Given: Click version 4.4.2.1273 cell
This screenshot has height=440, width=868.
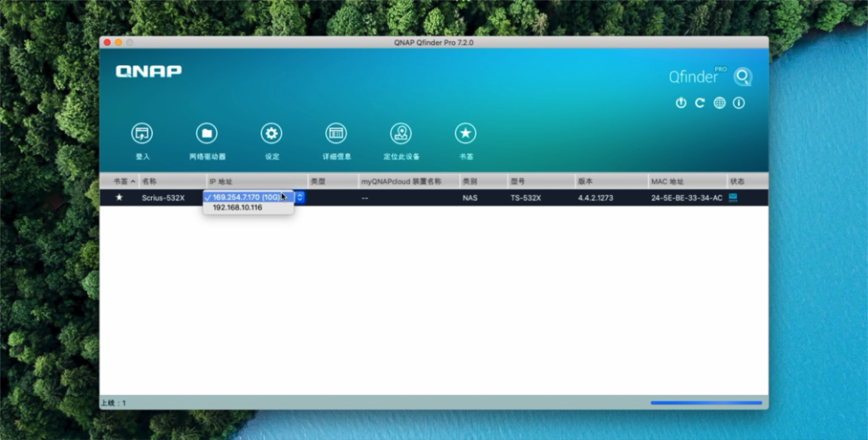Looking at the screenshot, I should click(595, 198).
